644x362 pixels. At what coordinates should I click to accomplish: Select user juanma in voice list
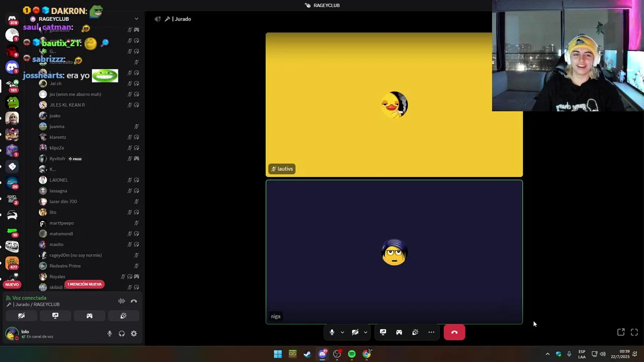pyautogui.click(x=57, y=127)
